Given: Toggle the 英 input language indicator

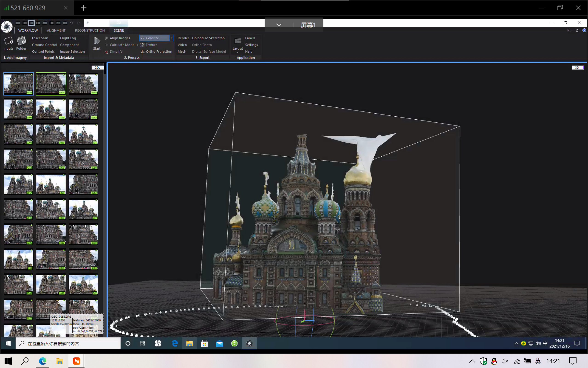Looking at the screenshot, I should pyautogui.click(x=538, y=361).
